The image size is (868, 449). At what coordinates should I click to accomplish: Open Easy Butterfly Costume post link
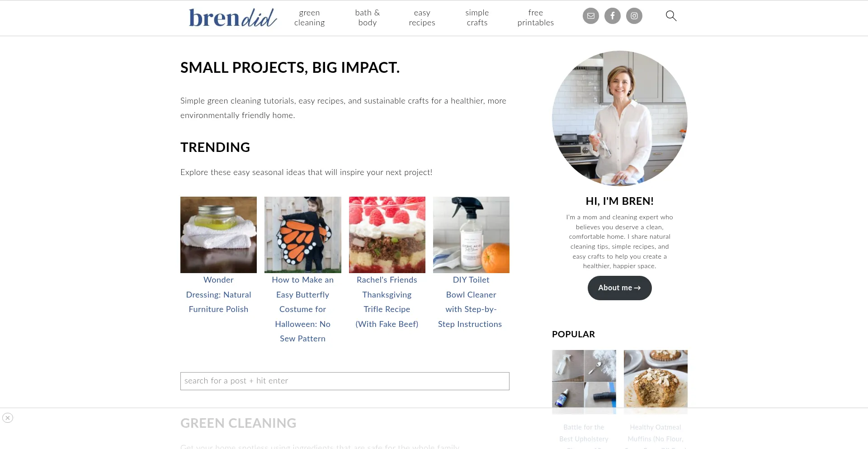pos(302,309)
